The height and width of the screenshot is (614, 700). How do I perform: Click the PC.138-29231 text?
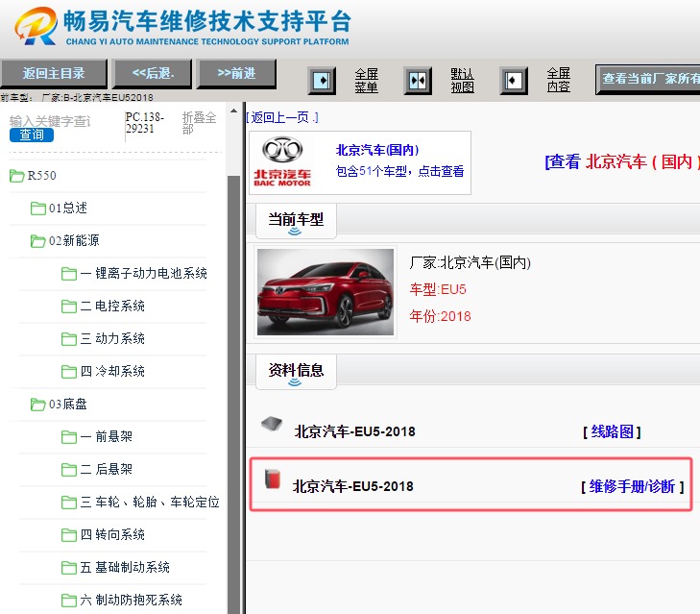click(145, 123)
